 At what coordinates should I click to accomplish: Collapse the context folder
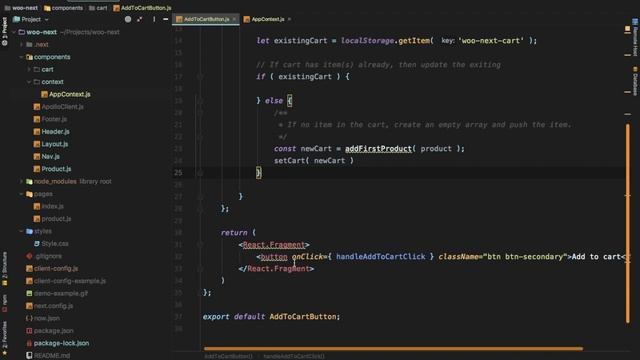29,82
